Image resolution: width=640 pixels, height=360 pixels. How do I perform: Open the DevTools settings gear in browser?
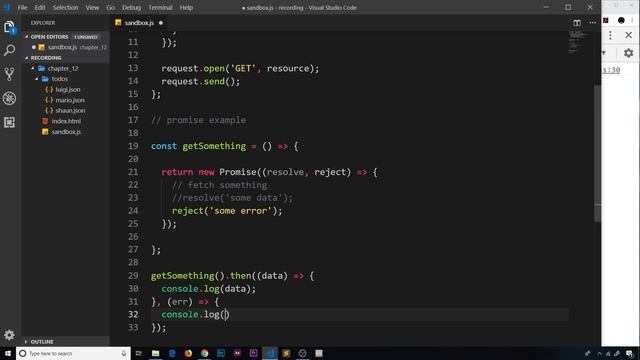tap(629, 53)
